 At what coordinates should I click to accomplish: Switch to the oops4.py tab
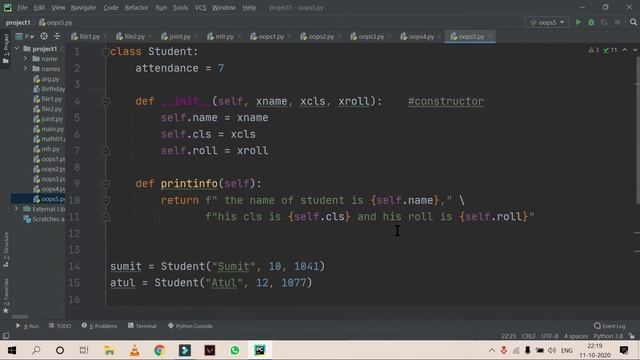(x=421, y=36)
